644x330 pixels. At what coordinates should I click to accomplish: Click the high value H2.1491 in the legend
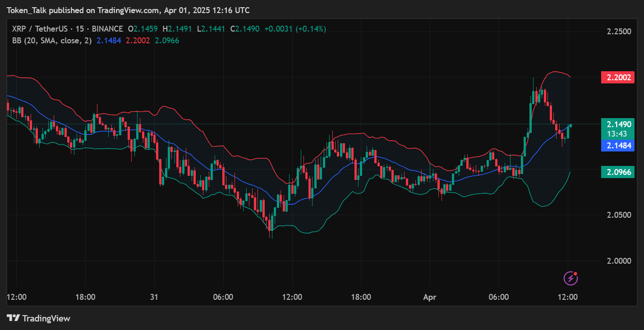177,29
